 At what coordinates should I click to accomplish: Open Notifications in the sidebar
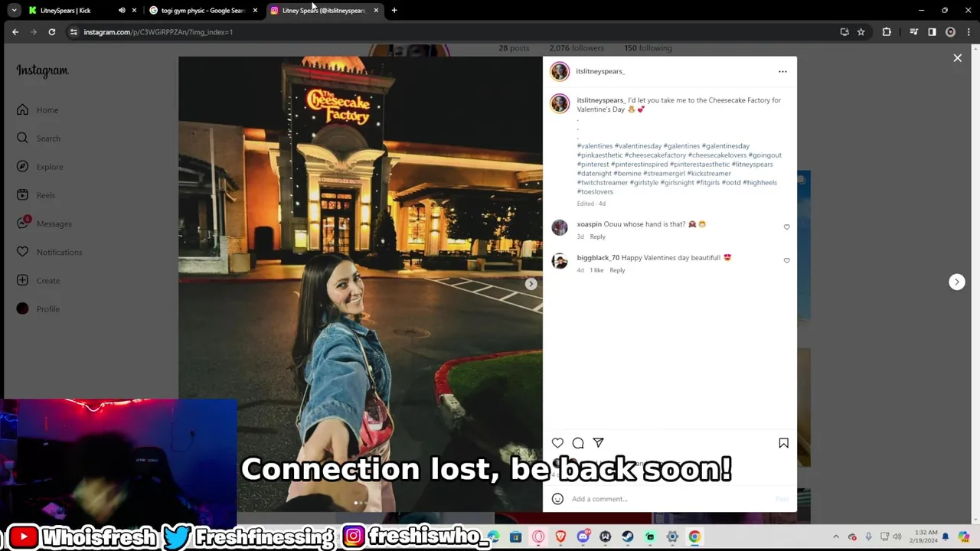click(49, 252)
